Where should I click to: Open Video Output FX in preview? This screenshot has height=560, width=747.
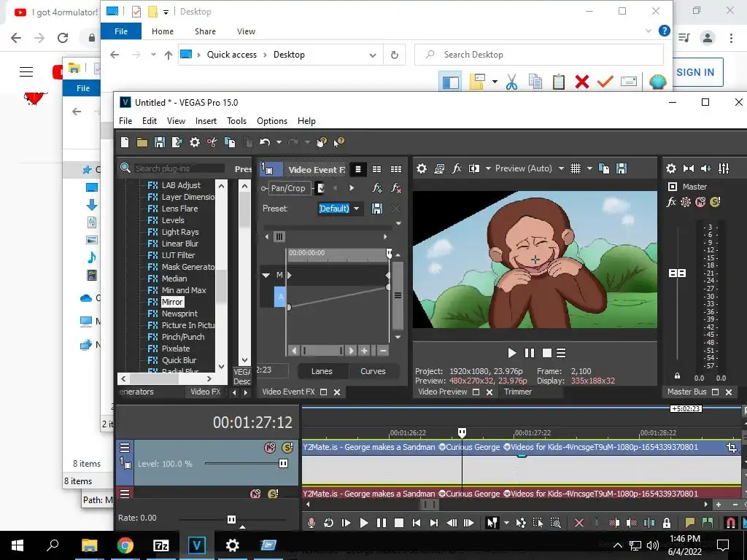coord(457,168)
